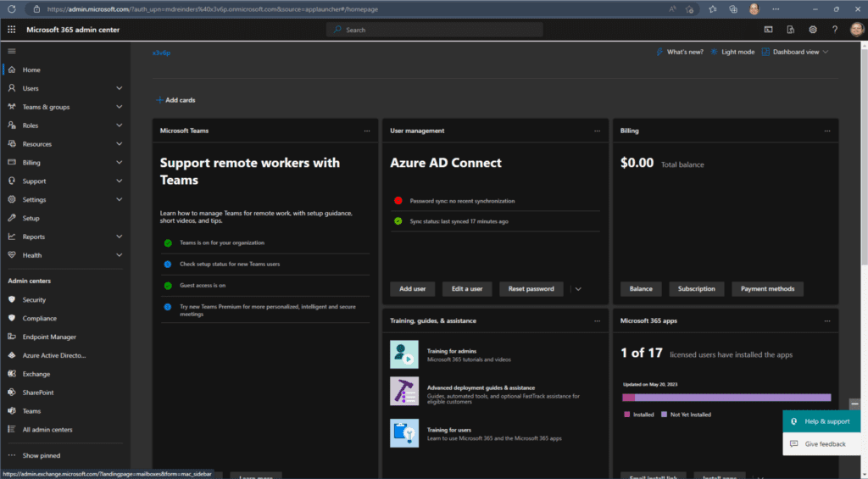Reload the page with browser refresh icon
This screenshot has height=479, width=868.
pos(12,8)
